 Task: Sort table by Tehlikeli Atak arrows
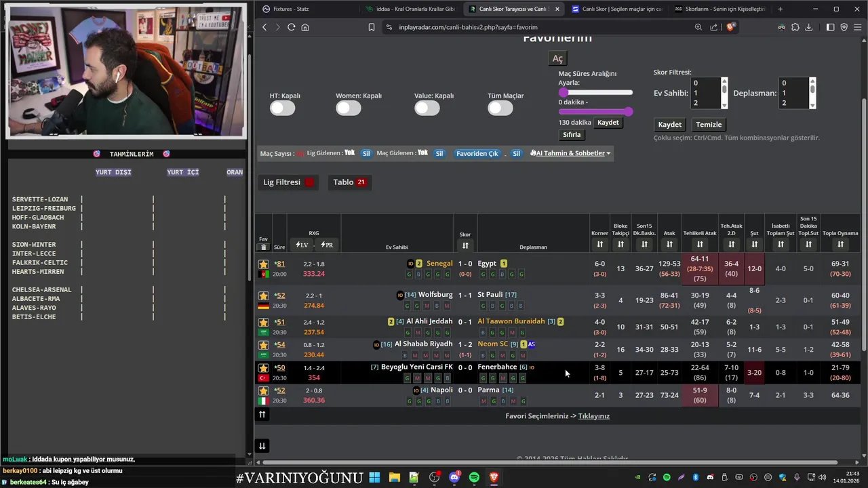pyautogui.click(x=700, y=245)
